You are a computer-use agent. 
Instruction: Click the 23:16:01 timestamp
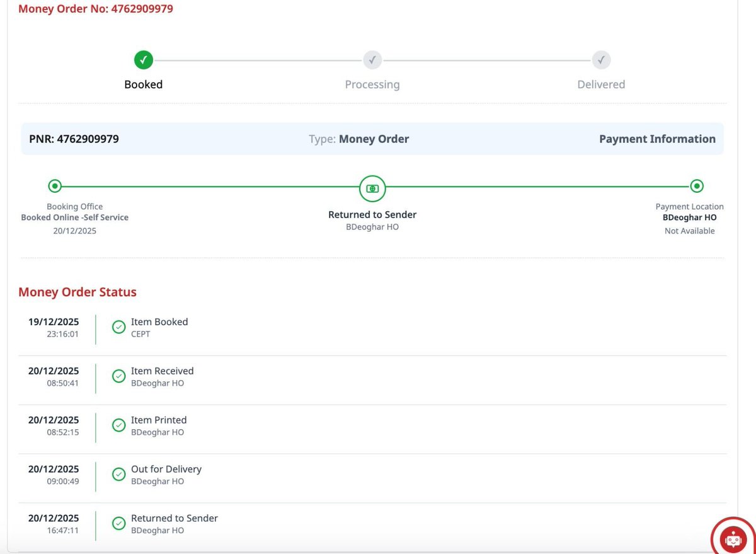pyautogui.click(x=63, y=334)
